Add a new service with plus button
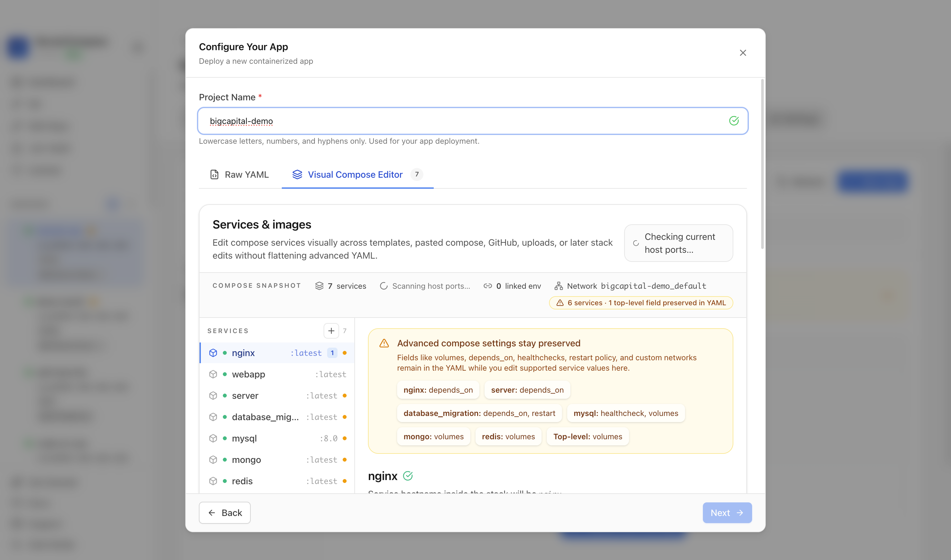Screen dimensions: 951x560 331,331
